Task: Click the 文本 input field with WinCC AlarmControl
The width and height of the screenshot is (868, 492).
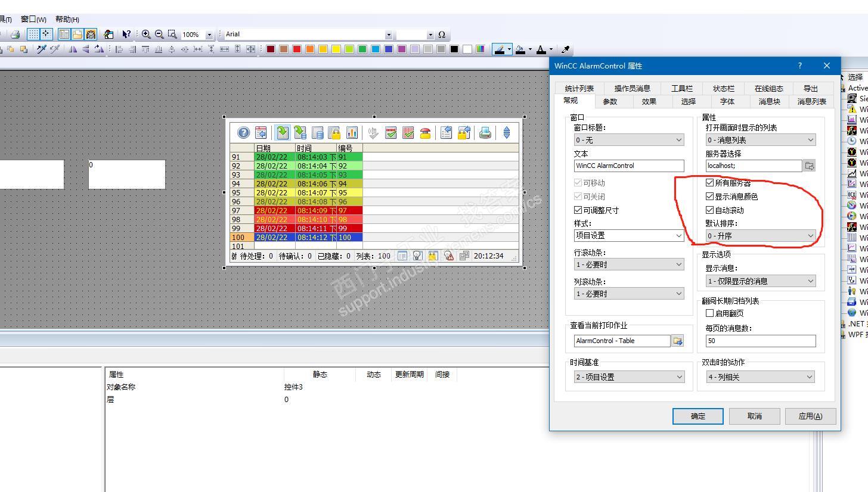Action: point(629,166)
